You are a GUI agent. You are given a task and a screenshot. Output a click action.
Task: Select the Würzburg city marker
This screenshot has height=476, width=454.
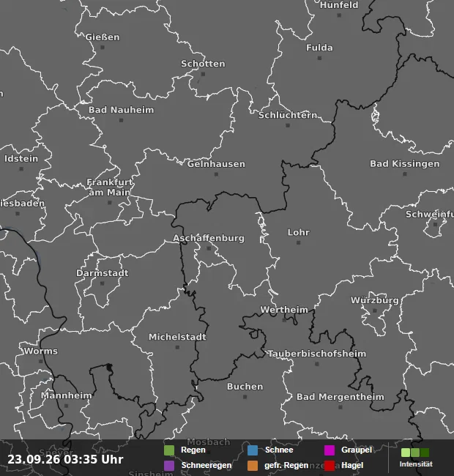tap(375, 310)
